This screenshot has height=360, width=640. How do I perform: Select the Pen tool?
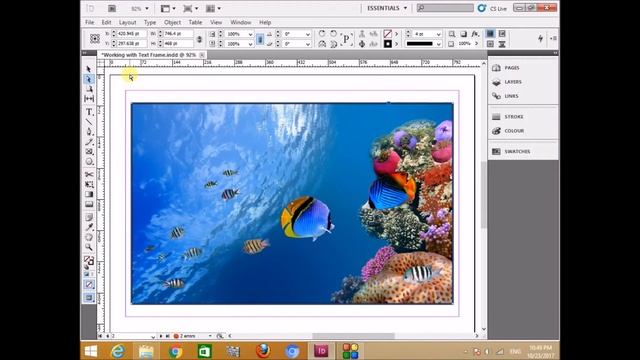click(x=89, y=132)
